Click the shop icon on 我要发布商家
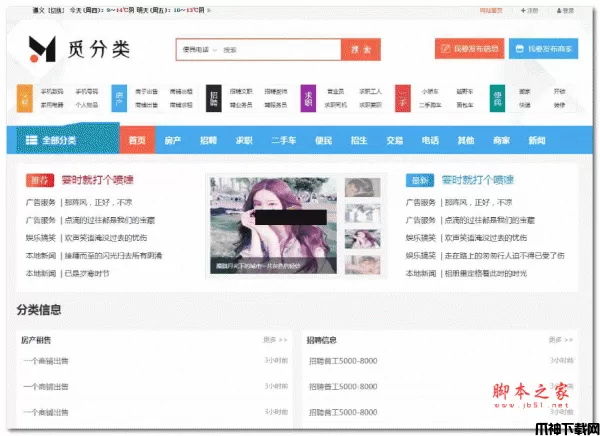The width and height of the screenshot is (600, 436). tap(519, 49)
